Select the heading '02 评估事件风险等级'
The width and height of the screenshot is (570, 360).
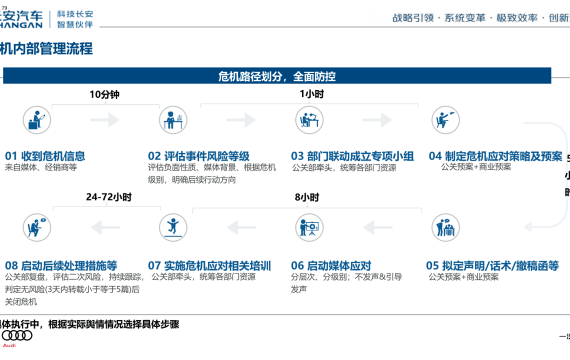point(198,156)
